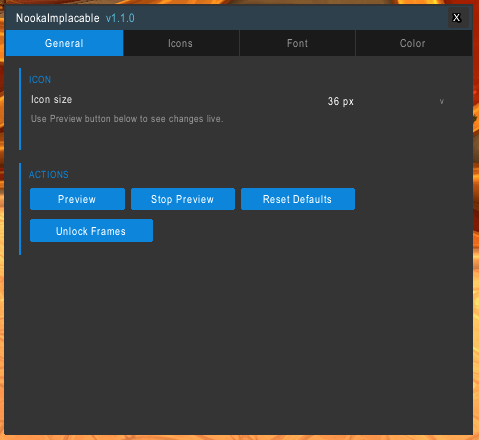
Task: Click the blue accent bar beside ICON section
Action: pyautogui.click(x=20, y=109)
